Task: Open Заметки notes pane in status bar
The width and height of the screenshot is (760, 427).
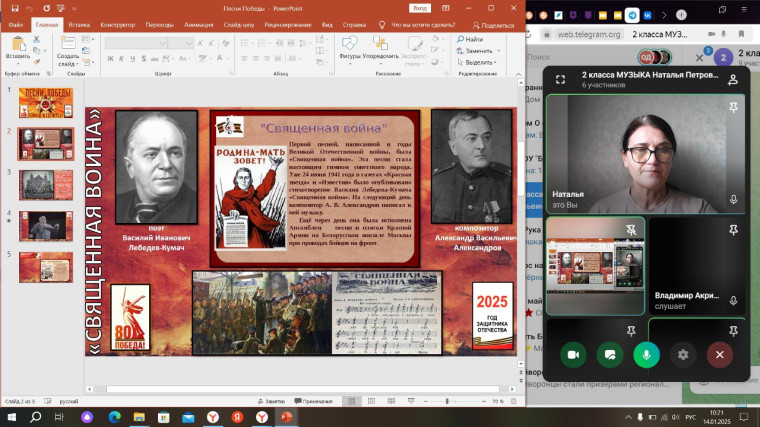Action: click(x=271, y=401)
